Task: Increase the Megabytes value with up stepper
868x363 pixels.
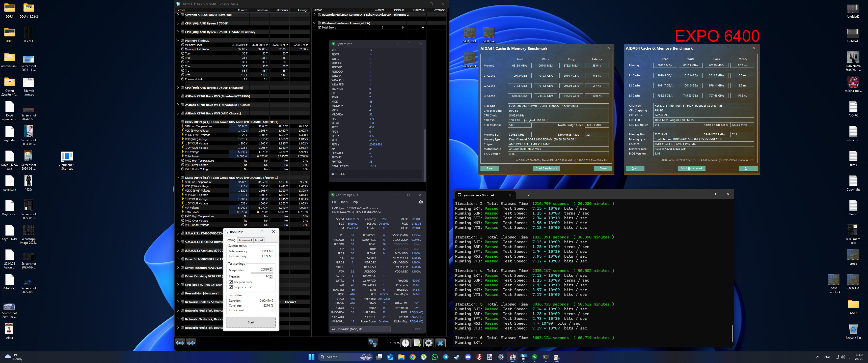Action: 271,268
